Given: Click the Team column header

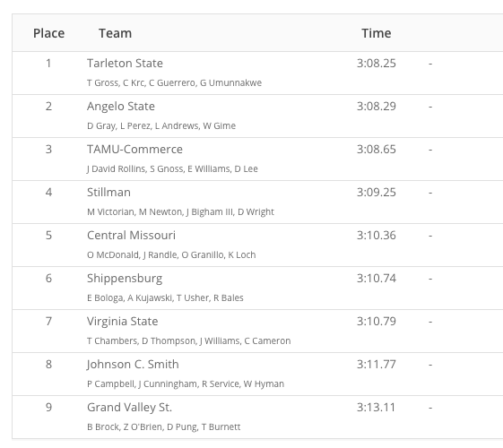Looking at the screenshot, I should [115, 33].
